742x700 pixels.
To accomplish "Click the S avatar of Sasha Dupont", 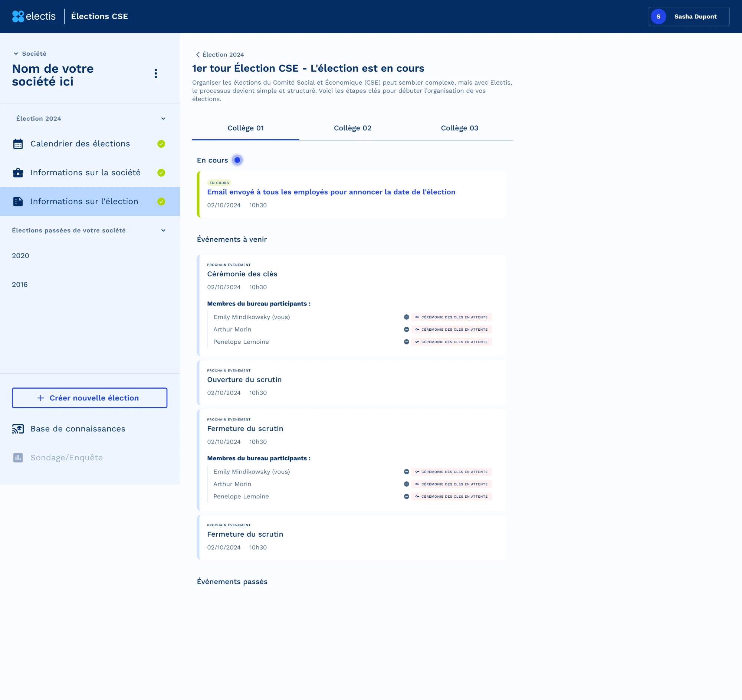I will 659,16.
